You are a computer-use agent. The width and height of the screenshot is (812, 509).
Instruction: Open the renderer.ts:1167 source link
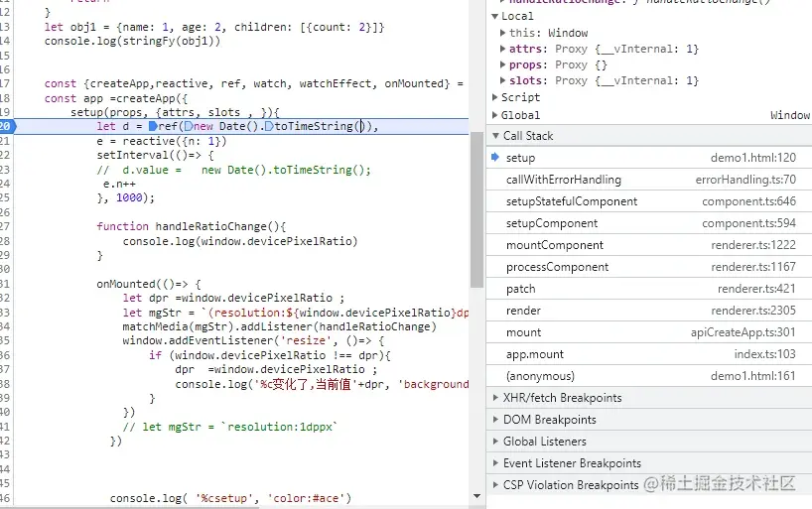pos(753,267)
